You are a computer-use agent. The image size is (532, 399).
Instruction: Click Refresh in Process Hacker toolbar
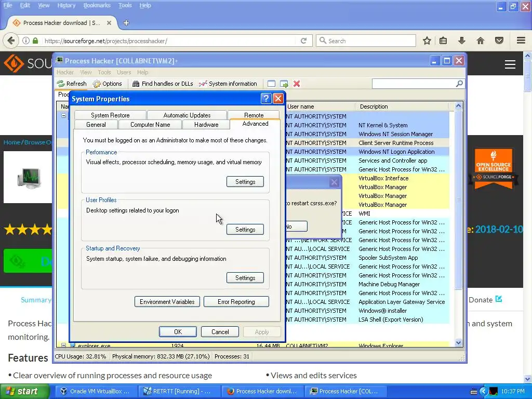(72, 84)
